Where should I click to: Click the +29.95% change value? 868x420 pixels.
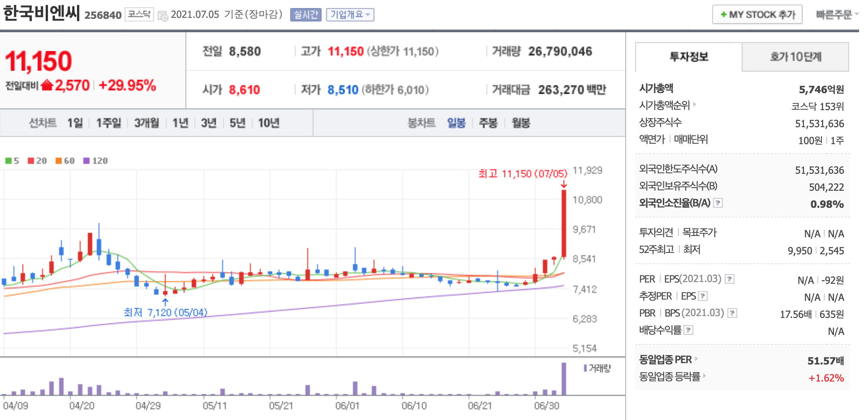point(127,85)
